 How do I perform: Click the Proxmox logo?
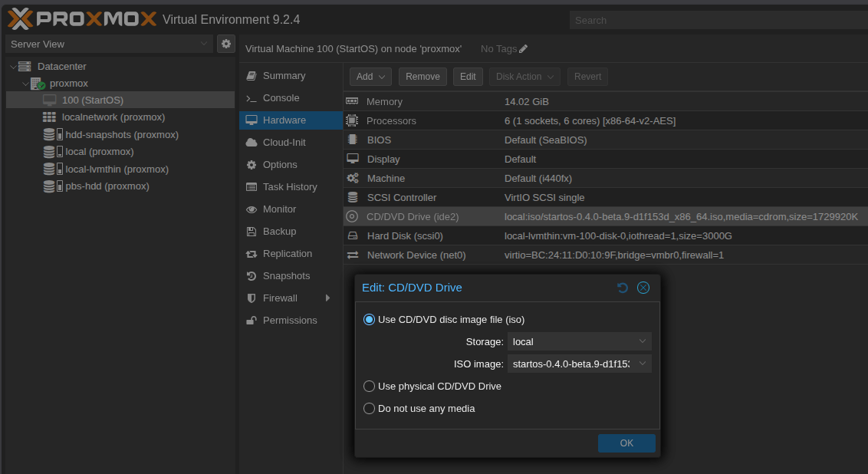[82, 19]
